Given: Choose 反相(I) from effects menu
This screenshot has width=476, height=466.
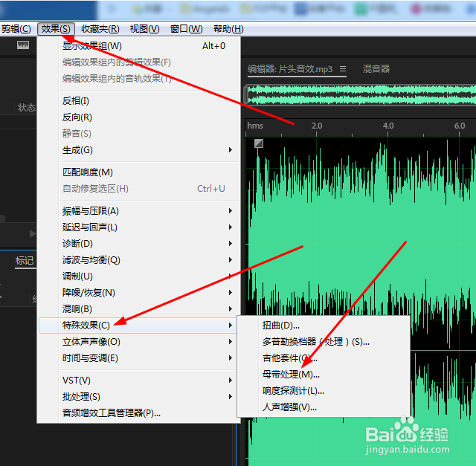Looking at the screenshot, I should (139, 101).
